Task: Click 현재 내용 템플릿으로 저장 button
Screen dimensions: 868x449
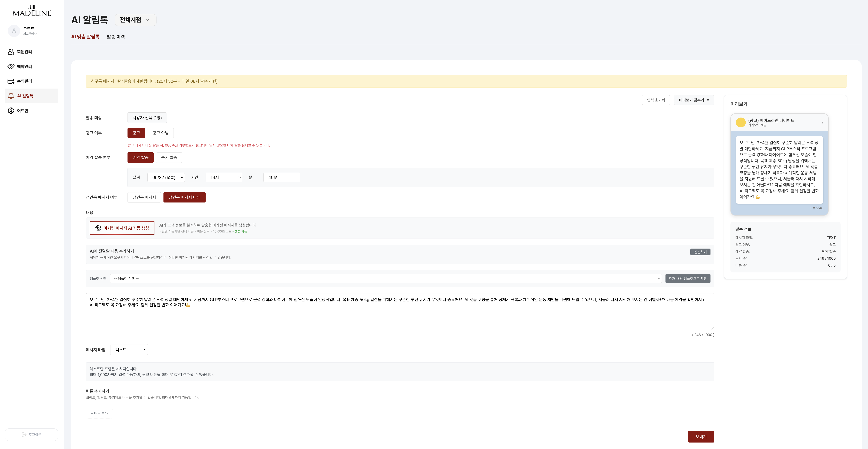Action: [x=688, y=278]
